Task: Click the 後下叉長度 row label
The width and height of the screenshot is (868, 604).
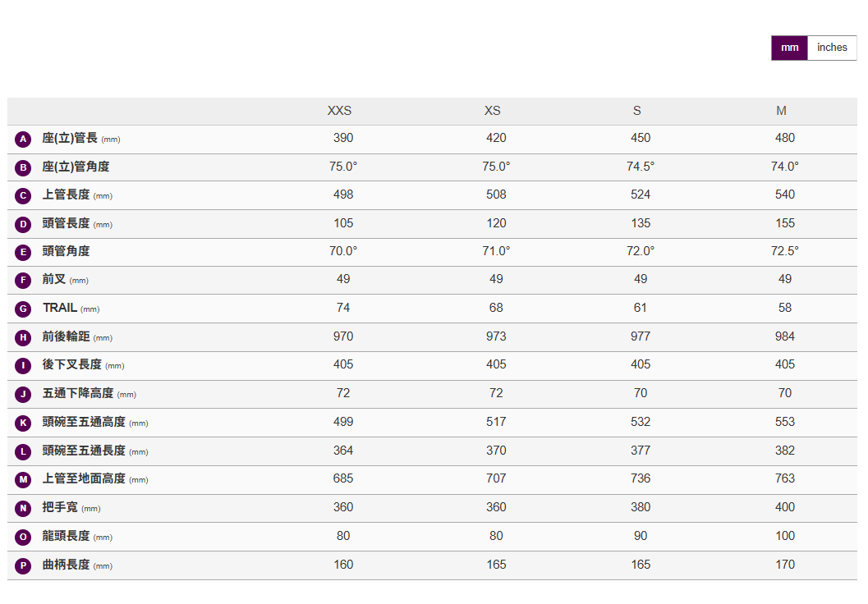Action: 72,365
